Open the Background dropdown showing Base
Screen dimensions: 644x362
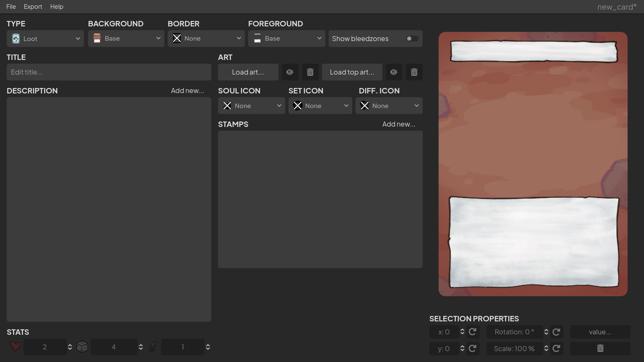point(126,39)
